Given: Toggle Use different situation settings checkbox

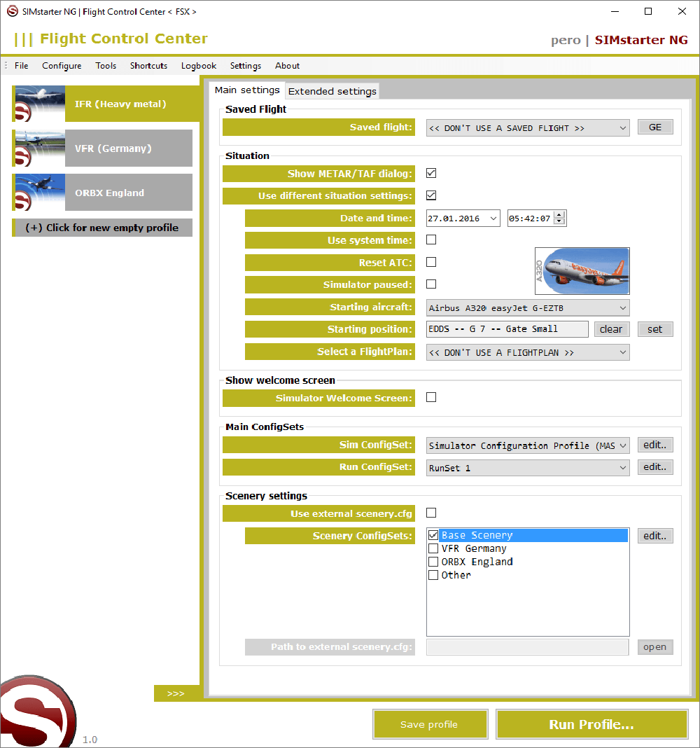Looking at the screenshot, I should pos(431,195).
